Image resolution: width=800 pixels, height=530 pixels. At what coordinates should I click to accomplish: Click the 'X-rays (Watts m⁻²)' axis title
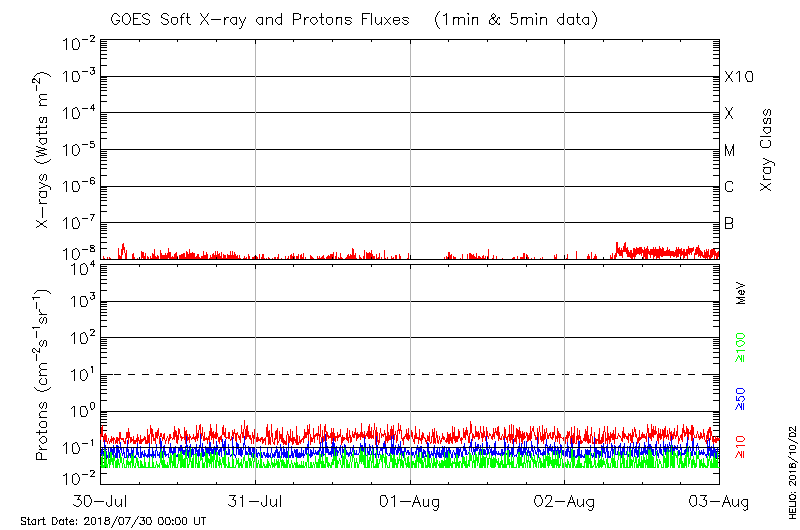pyautogui.click(x=44, y=150)
